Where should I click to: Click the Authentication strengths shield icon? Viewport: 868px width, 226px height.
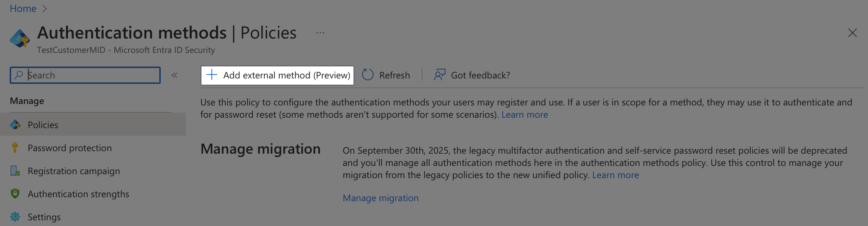pos(15,194)
